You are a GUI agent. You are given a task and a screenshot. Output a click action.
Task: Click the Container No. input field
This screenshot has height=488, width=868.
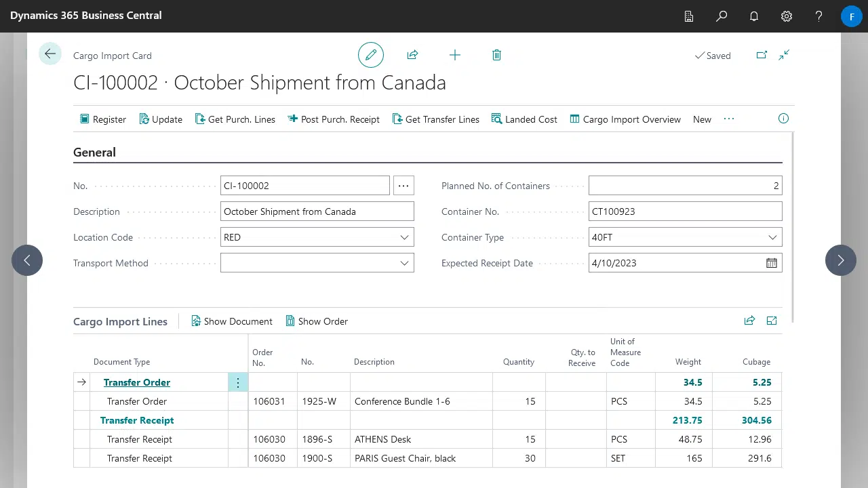[685, 211]
